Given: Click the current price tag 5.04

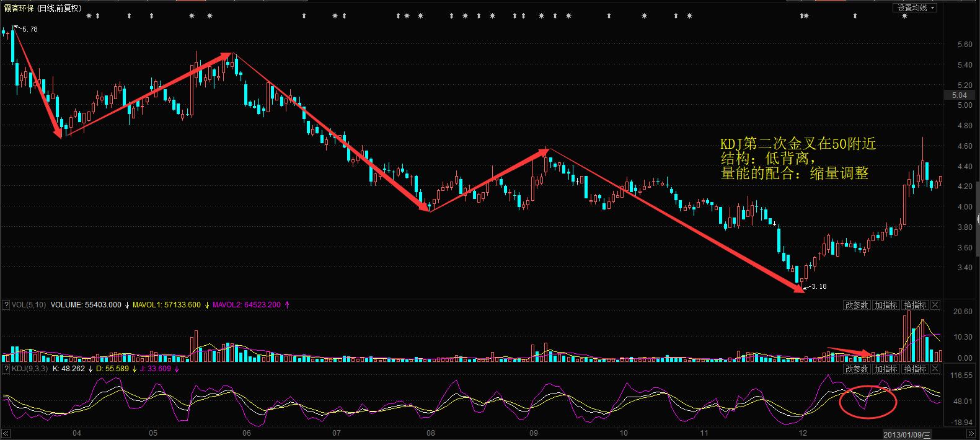Looking at the screenshot, I should [959, 95].
